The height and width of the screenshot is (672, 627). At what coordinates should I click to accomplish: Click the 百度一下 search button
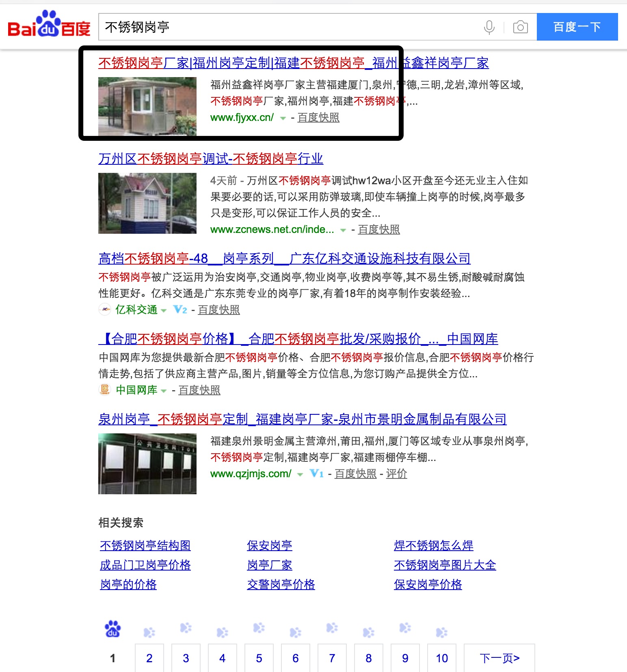point(577,27)
